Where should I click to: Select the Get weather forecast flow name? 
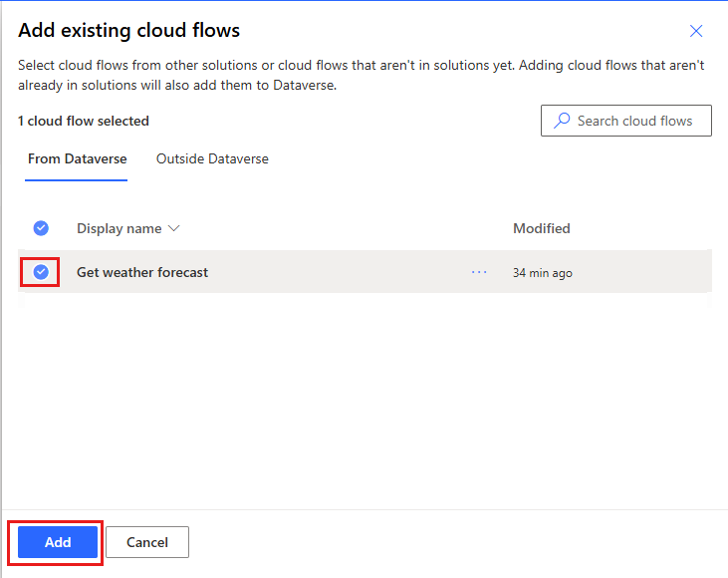point(142,272)
